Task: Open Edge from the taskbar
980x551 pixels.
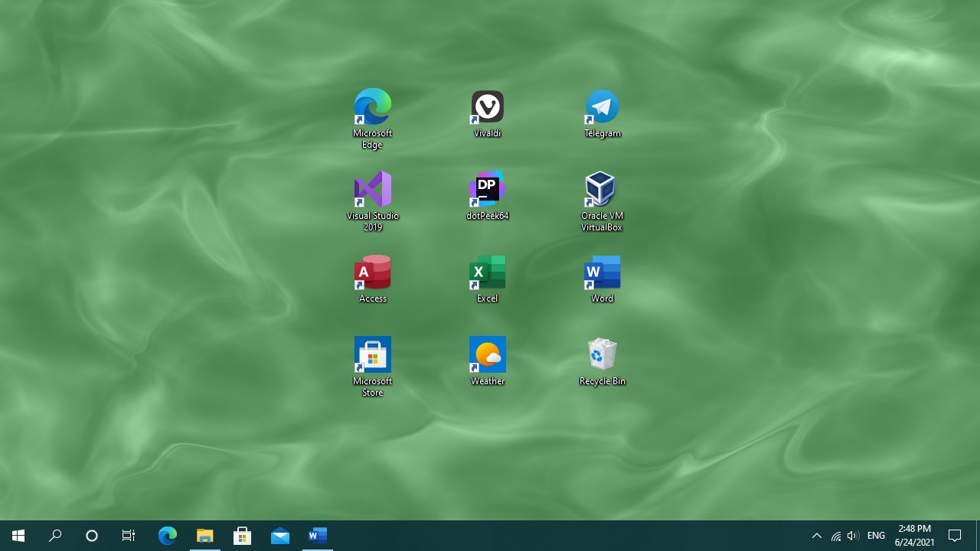Action: (x=168, y=536)
